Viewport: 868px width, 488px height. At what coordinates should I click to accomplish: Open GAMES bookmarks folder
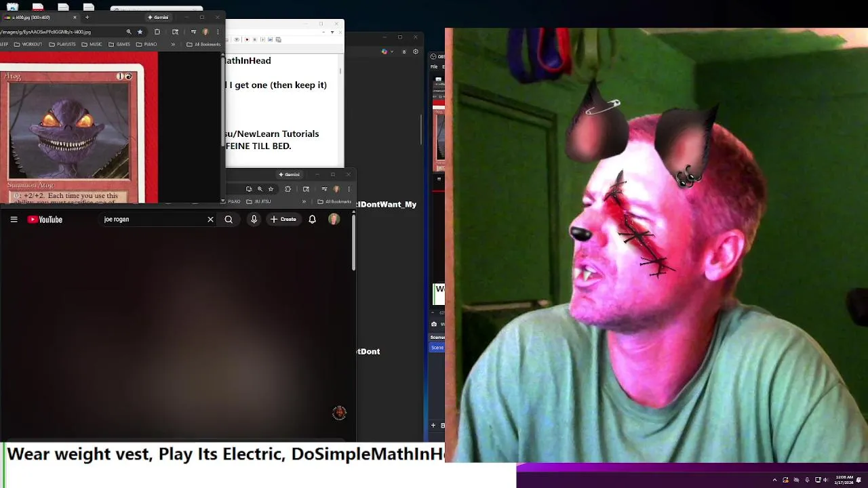119,44
